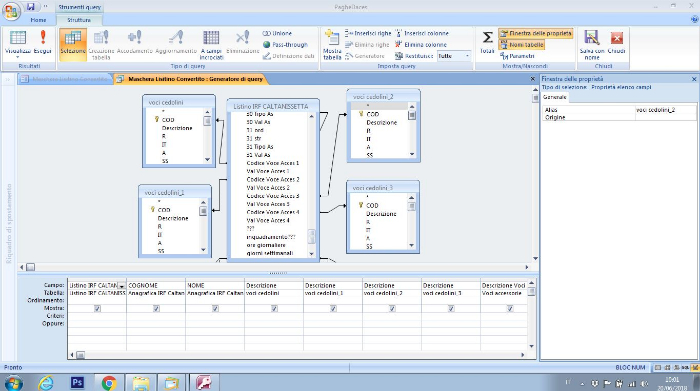This screenshot has width=700, height=391.
Task: Select the Generatore di query document tab
Action: coord(191,79)
